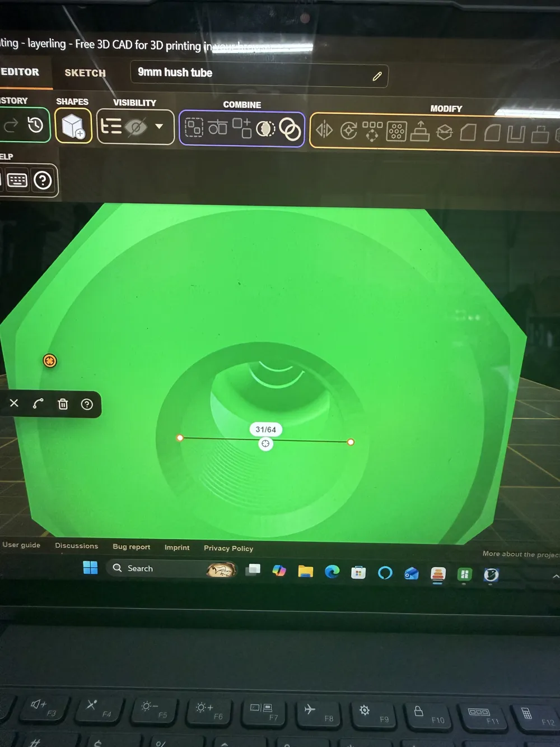Image resolution: width=560 pixels, height=747 pixels.
Task: Select the right endpoint handle of the line
Action: 351,442
